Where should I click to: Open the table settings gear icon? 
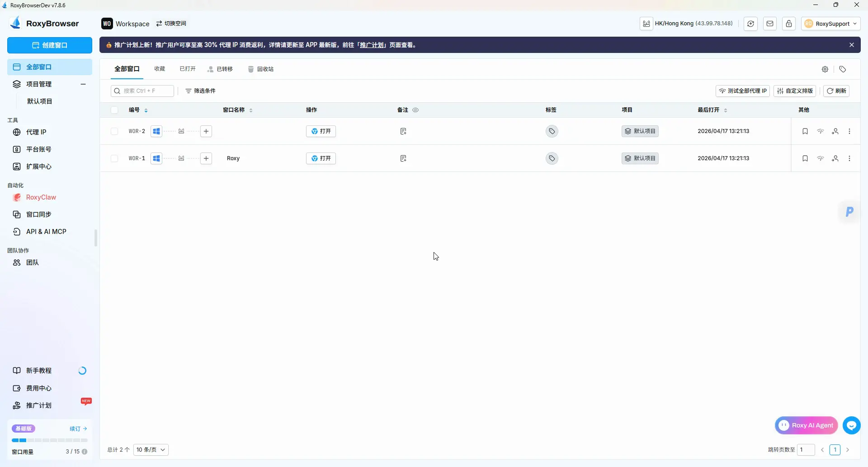(825, 69)
